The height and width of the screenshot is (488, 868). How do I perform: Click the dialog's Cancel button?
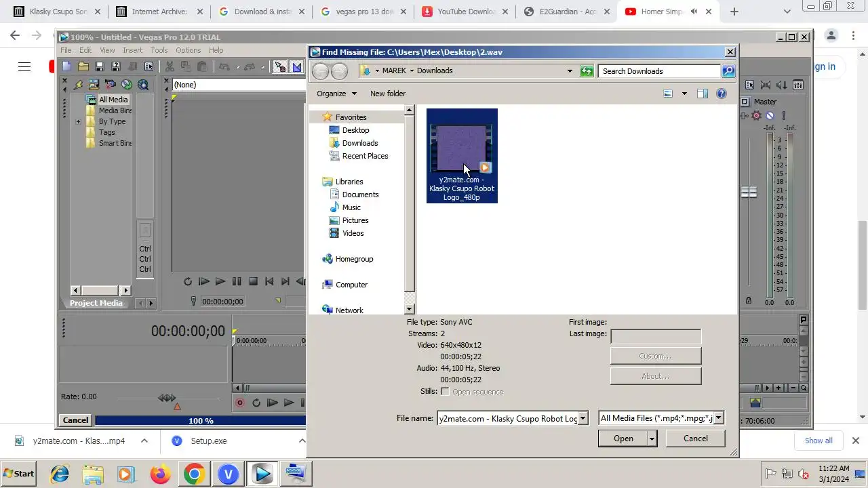696,439
